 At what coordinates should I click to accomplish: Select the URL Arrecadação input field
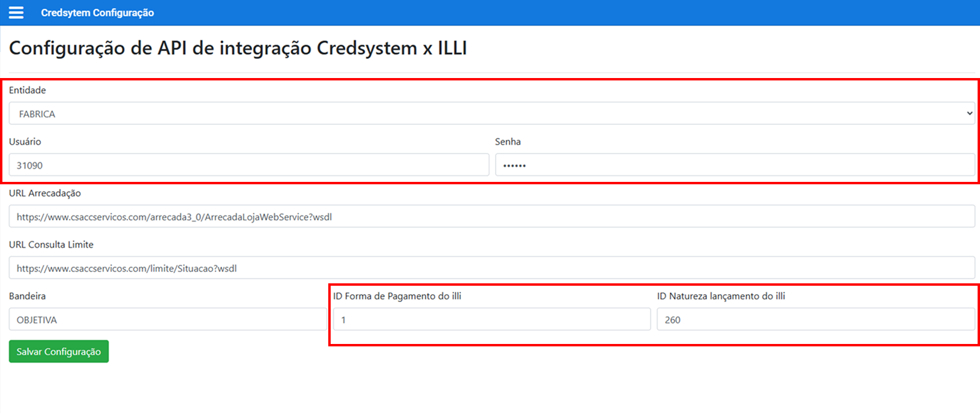click(x=492, y=217)
